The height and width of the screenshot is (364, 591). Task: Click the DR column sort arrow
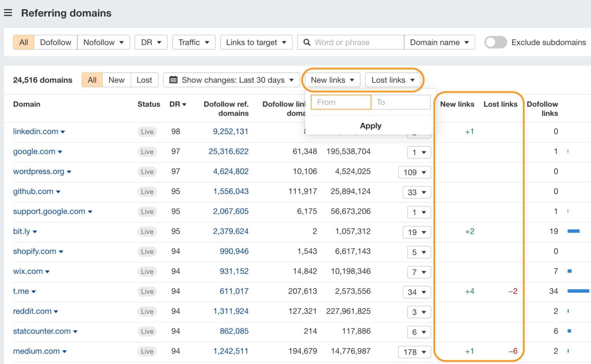[184, 104]
